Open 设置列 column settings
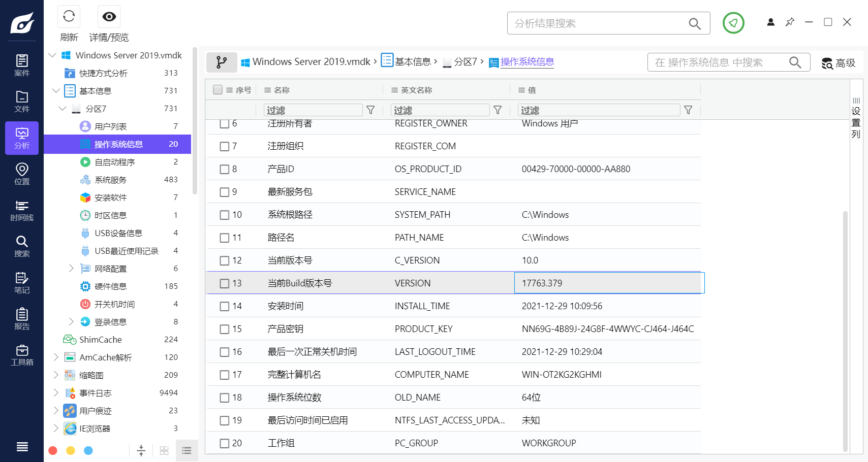 (x=856, y=118)
